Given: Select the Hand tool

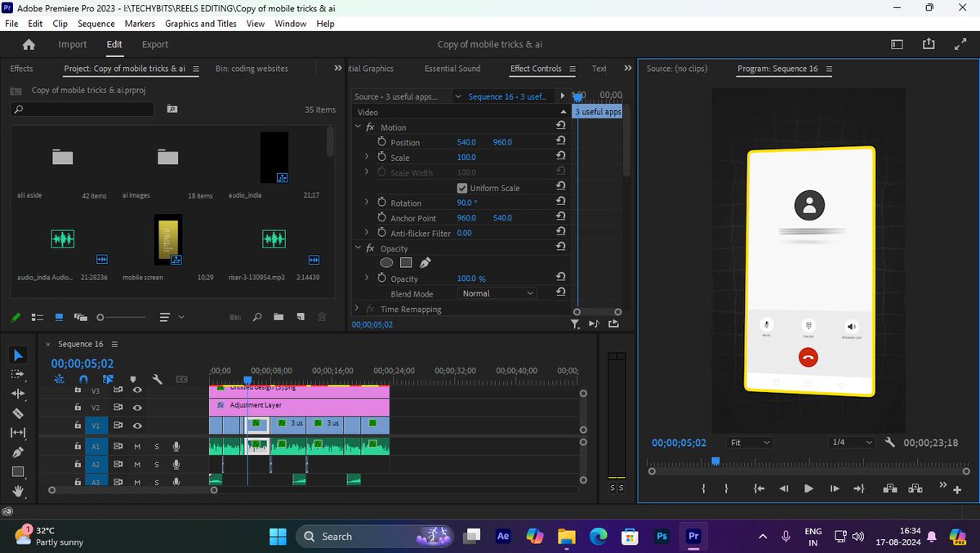Looking at the screenshot, I should point(19,492).
